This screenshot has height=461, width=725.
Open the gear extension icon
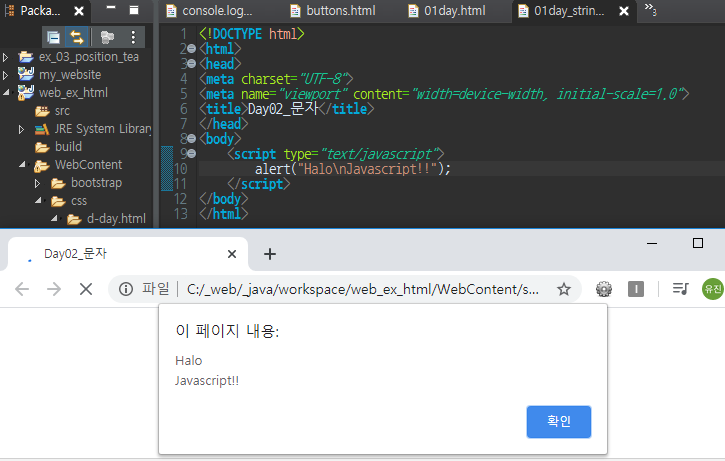[603, 289]
